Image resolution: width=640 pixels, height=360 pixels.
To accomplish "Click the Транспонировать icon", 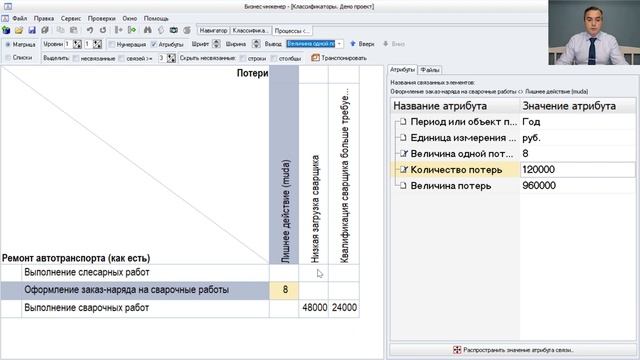I will point(315,58).
